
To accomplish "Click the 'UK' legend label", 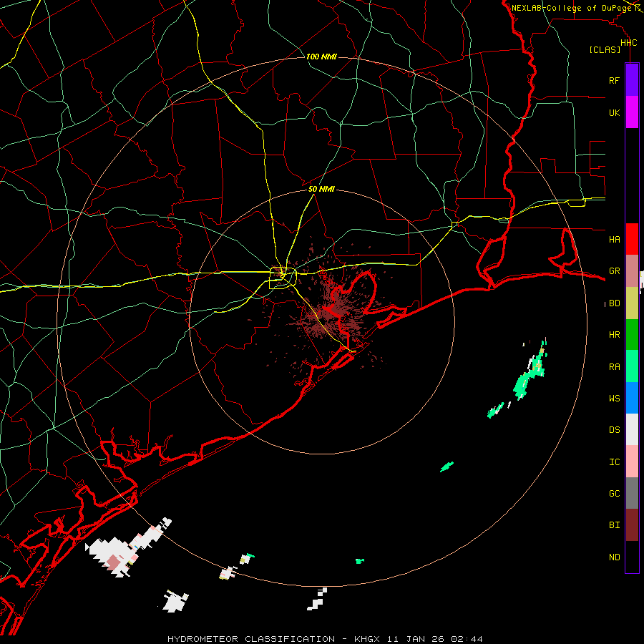I will click(614, 112).
